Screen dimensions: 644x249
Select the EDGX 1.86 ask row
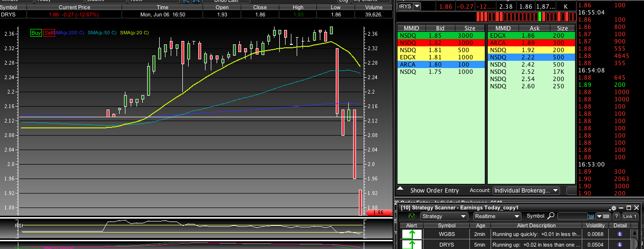[531, 36]
